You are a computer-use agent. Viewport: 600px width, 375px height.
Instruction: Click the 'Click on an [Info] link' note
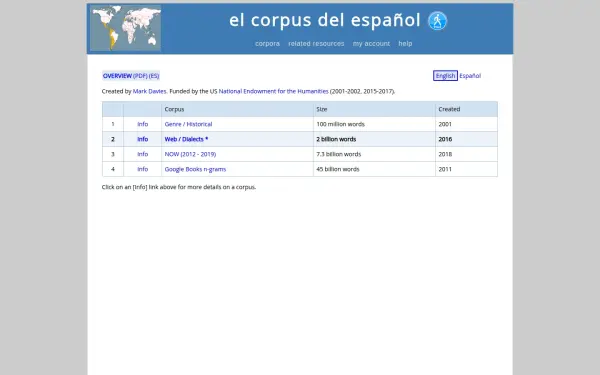click(179, 187)
